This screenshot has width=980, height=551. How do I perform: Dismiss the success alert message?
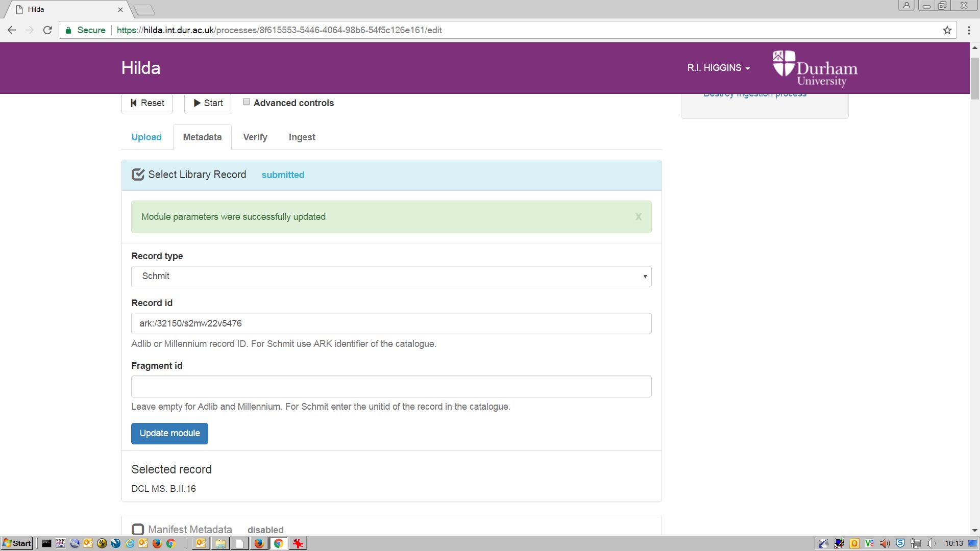(x=638, y=217)
